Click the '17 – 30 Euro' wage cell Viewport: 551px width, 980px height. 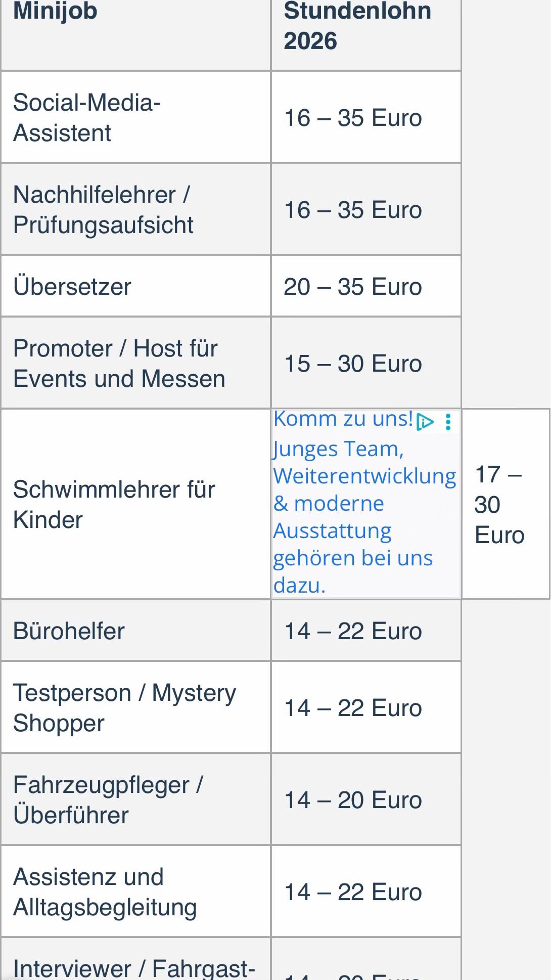[x=506, y=504]
